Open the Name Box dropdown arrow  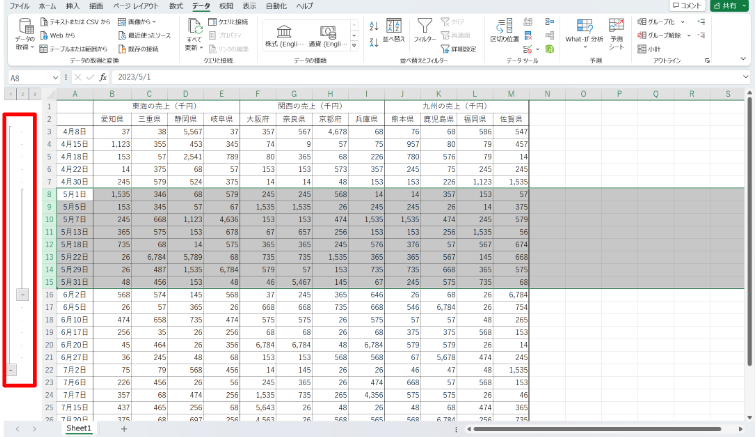tap(54, 78)
